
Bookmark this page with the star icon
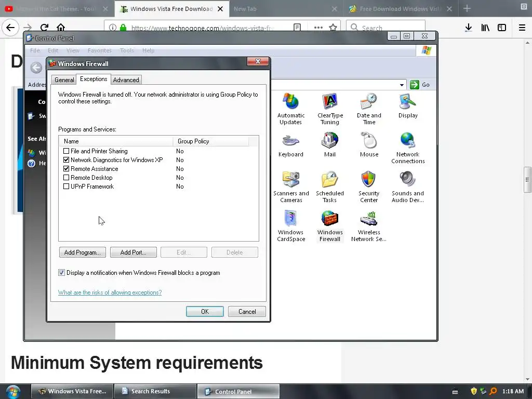click(x=333, y=28)
